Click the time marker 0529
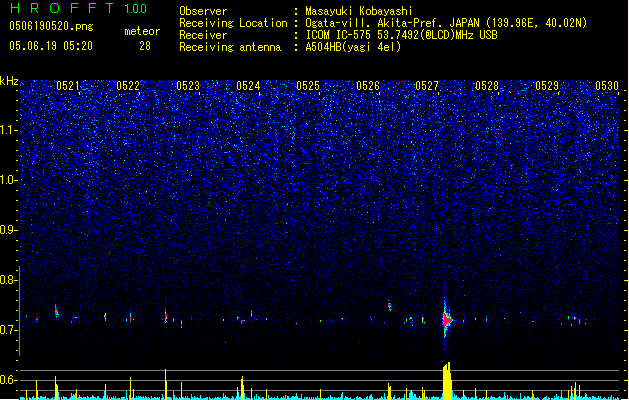This screenshot has width=629, height=400. coord(547,86)
